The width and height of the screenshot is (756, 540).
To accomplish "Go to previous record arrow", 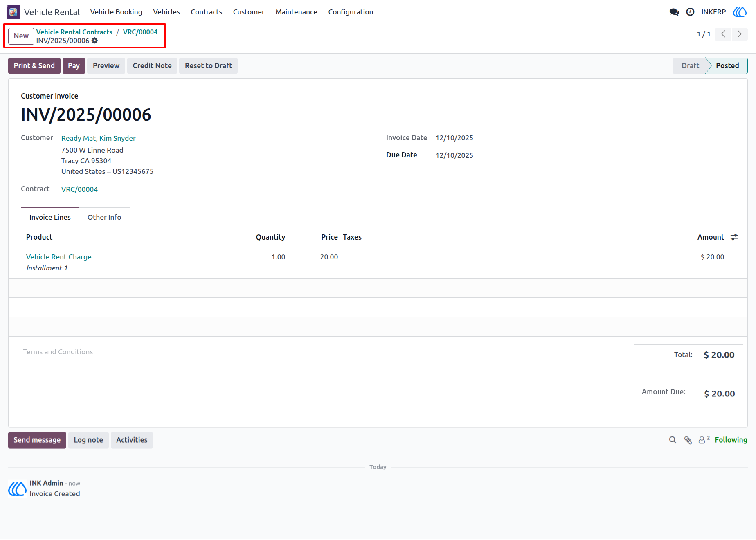I will coord(723,34).
